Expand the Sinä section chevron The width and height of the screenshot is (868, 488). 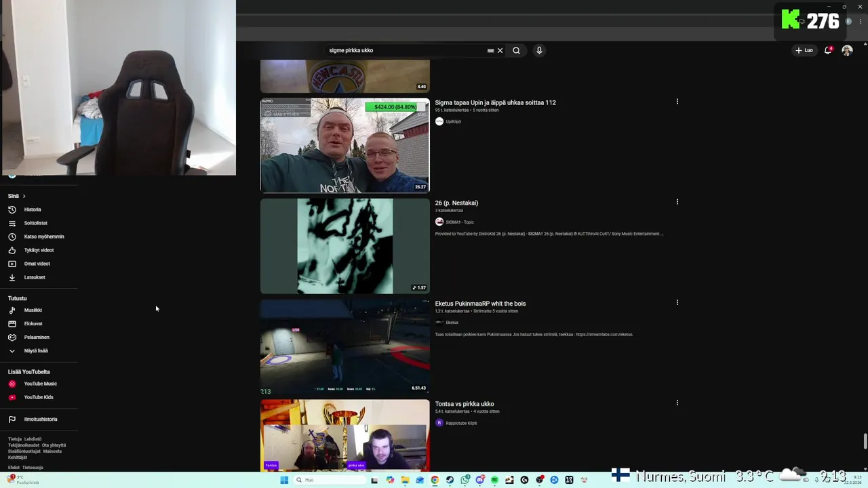click(24, 196)
